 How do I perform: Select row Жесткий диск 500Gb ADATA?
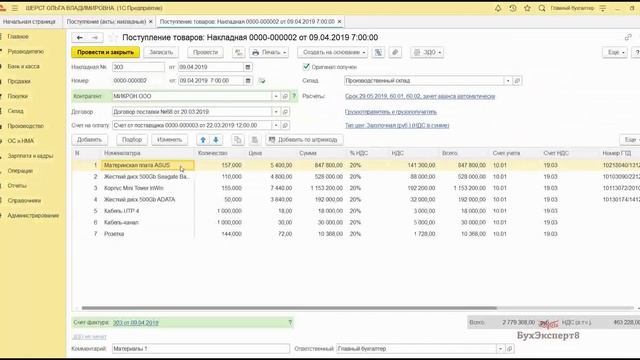point(355,200)
